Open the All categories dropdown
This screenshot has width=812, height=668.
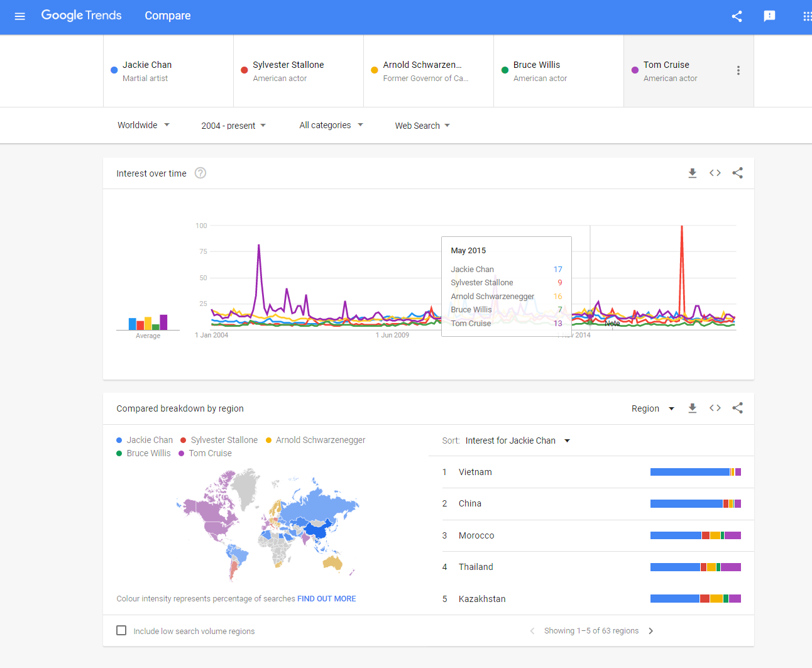coord(331,125)
